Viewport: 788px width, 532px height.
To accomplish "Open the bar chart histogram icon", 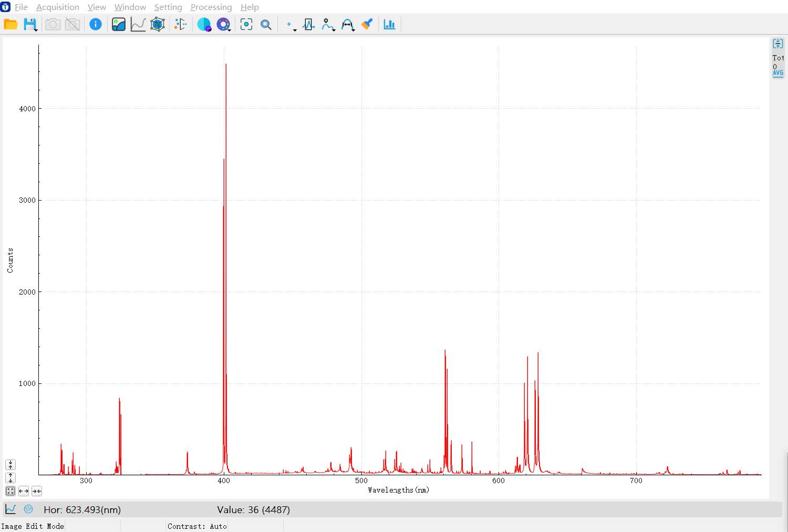I will pos(389,24).
